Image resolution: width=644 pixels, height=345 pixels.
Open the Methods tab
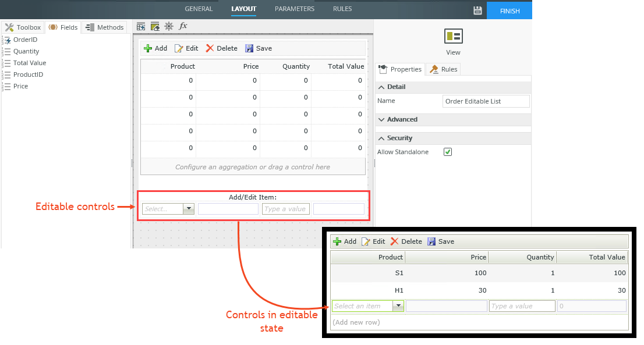click(105, 27)
